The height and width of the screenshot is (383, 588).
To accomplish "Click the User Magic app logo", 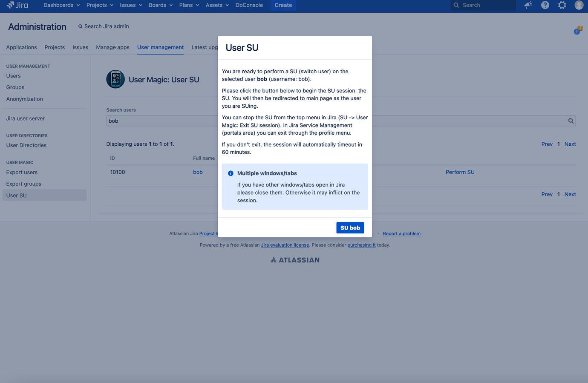I will pos(115,79).
